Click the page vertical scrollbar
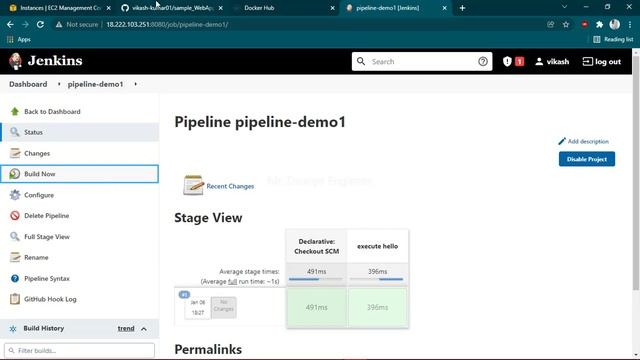640x360 pixels. tap(636, 172)
